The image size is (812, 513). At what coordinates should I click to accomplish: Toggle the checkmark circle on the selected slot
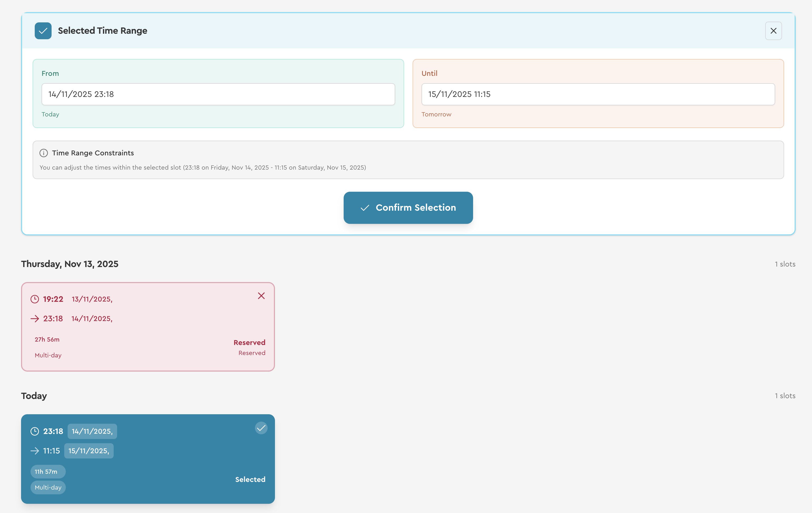click(261, 428)
